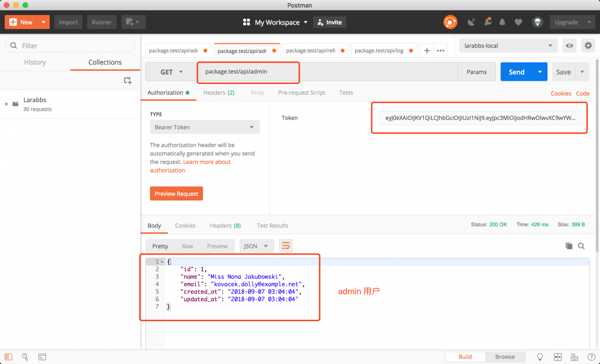
Task: Open the user avatar icon in header
Action: 537,22
